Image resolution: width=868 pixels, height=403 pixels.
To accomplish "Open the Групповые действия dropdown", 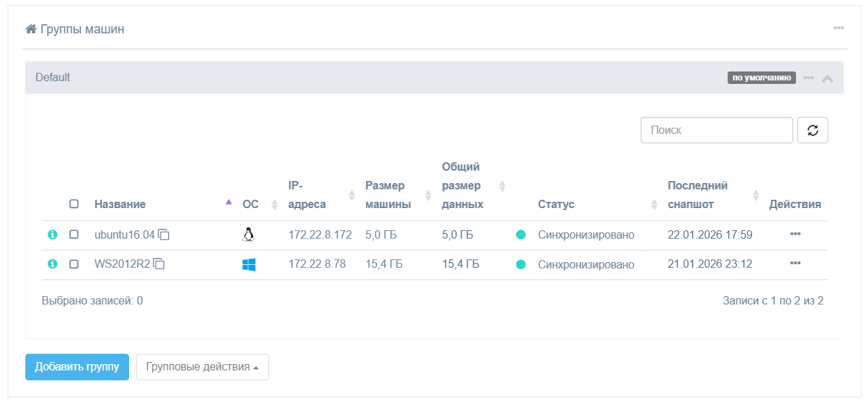I will tap(202, 367).
